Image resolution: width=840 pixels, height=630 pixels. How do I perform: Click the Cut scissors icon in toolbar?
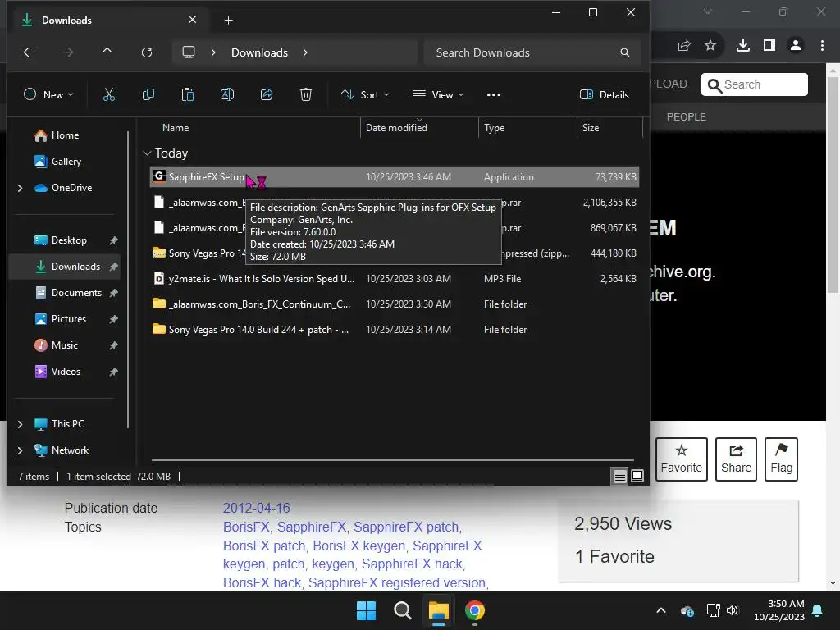(109, 95)
